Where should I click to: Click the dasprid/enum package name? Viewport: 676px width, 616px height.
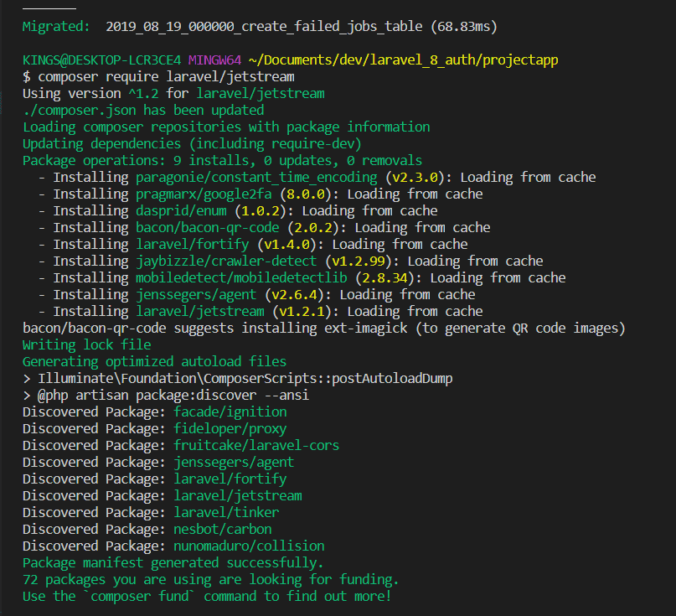[181, 211]
